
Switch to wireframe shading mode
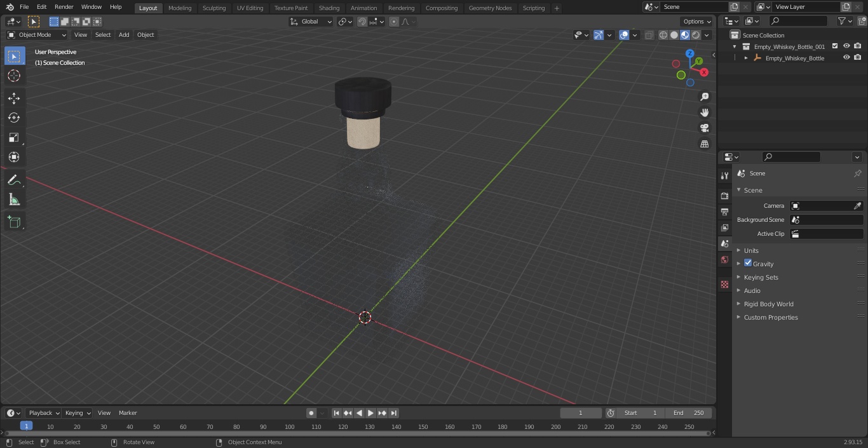click(663, 35)
